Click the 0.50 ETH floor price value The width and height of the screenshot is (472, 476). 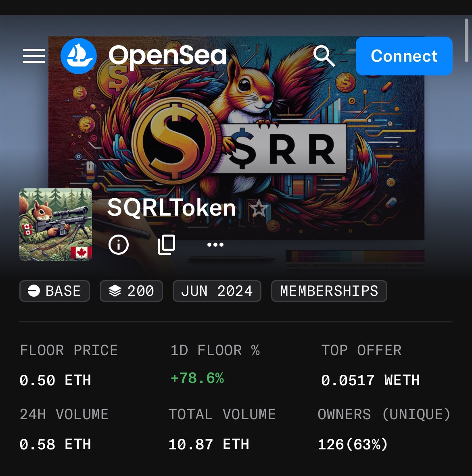(x=55, y=380)
